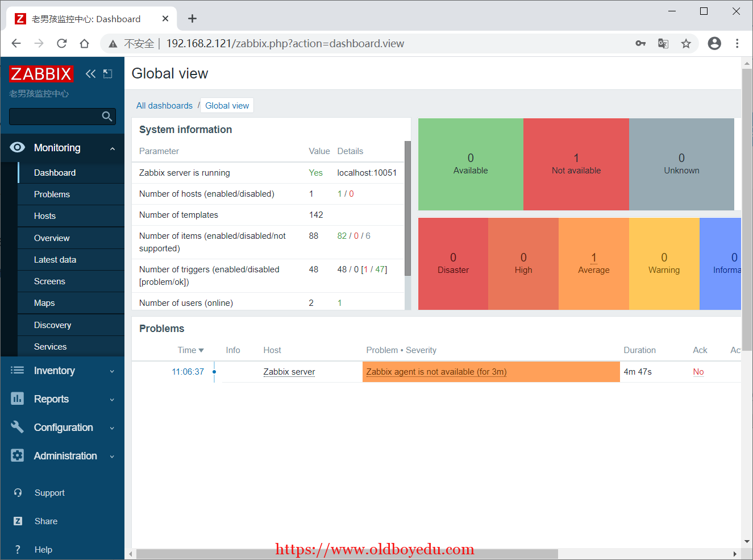Open the browser profile avatar
This screenshot has height=560, width=753.
click(714, 44)
